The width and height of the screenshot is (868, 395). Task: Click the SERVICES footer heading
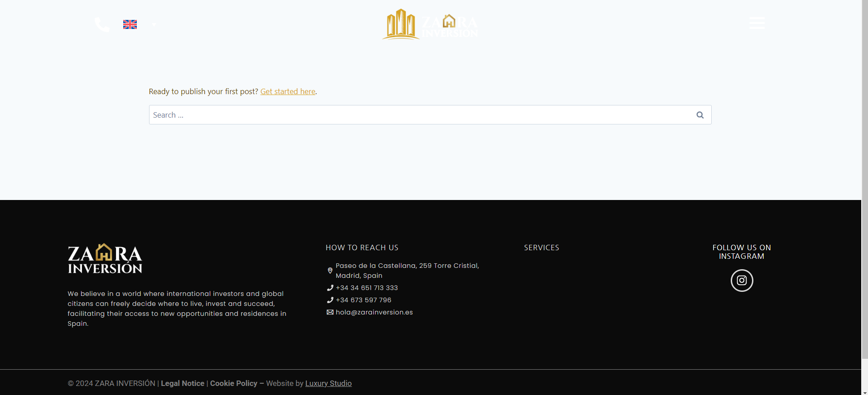[541, 247]
